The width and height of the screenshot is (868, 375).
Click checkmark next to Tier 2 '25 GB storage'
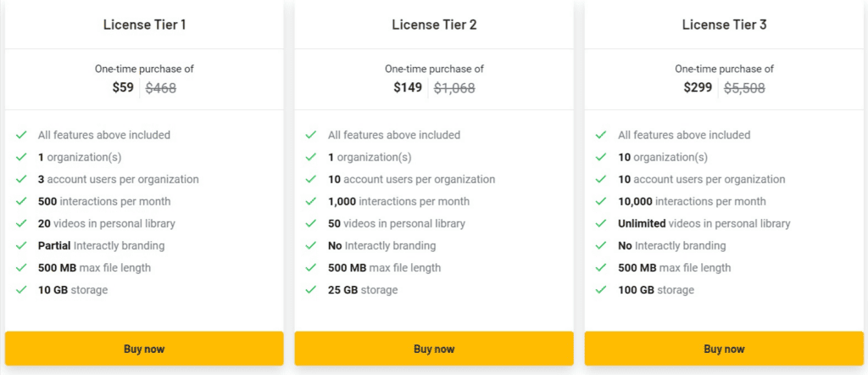tap(311, 290)
